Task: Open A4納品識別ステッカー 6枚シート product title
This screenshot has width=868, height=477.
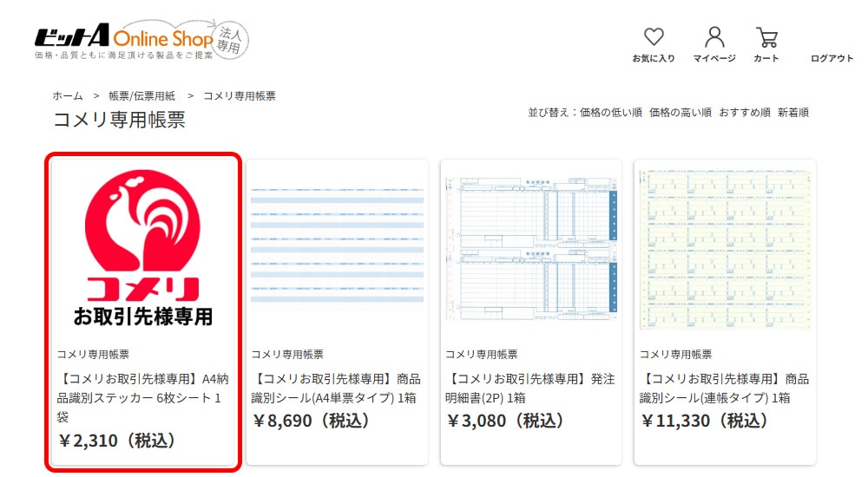Action: [x=141, y=398]
